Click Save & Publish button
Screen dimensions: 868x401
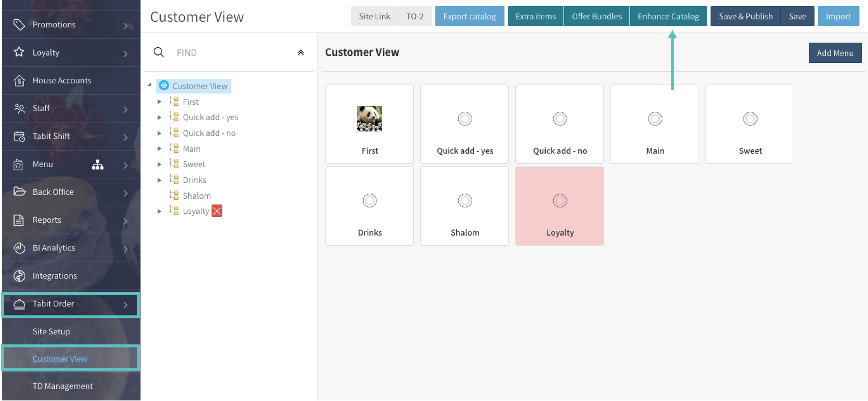(x=745, y=16)
